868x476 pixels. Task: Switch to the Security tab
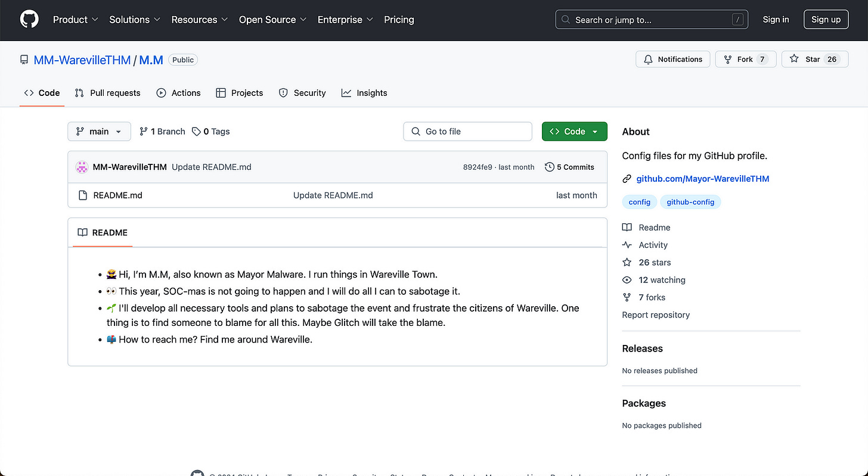[x=302, y=93]
